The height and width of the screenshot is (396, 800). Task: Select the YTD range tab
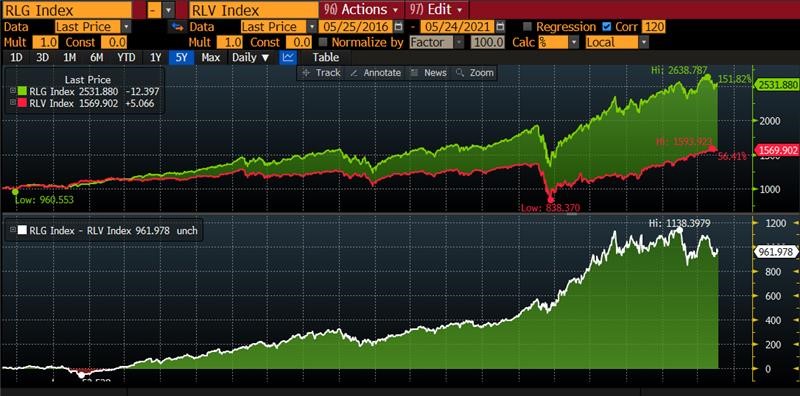126,57
